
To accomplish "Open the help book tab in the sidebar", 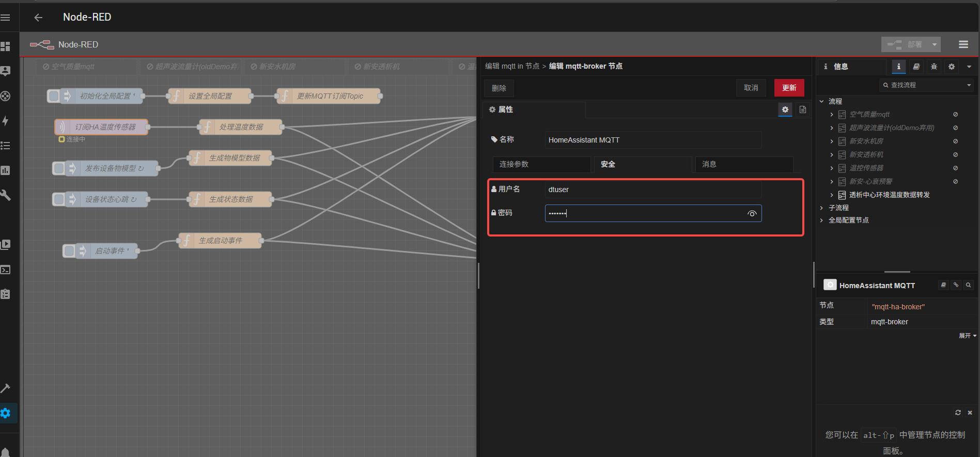I will coord(916,67).
